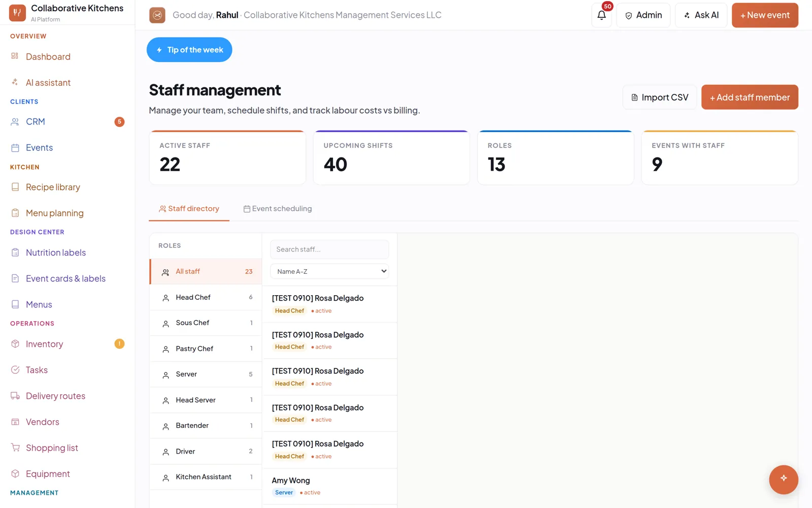Click the Active Staff 22 stat card
Image resolution: width=812 pixels, height=508 pixels.
(x=227, y=157)
